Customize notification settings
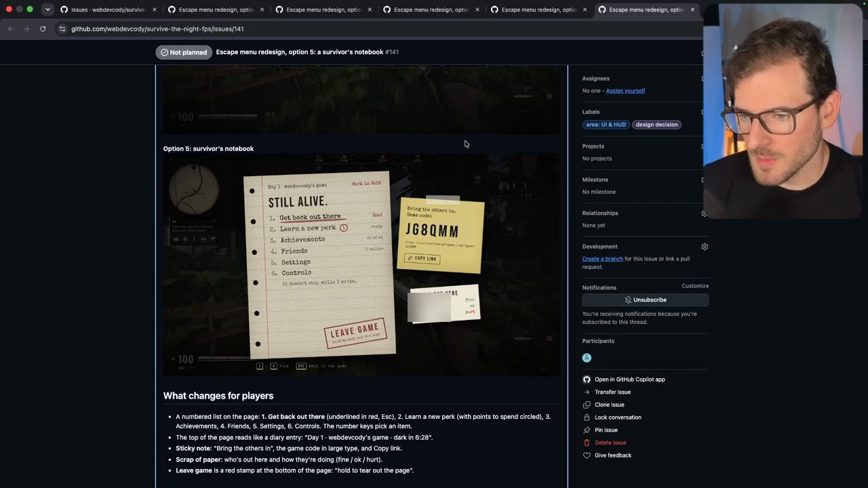 point(695,286)
